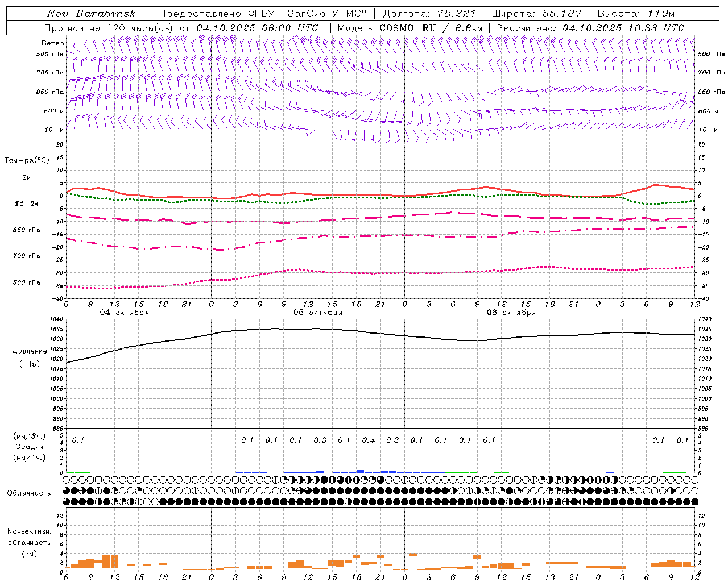
Task: Click the '(мм/1ч.)' precipitation unit label
Action: click(x=30, y=458)
